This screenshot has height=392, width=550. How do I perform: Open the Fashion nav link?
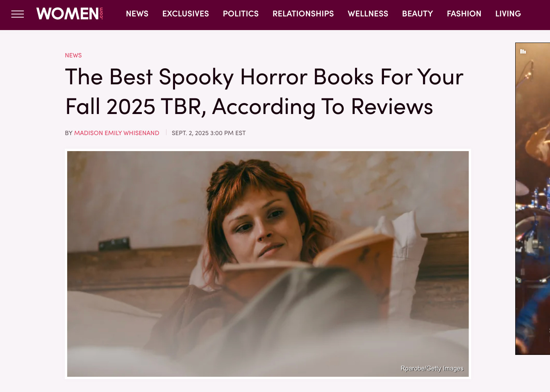464,14
